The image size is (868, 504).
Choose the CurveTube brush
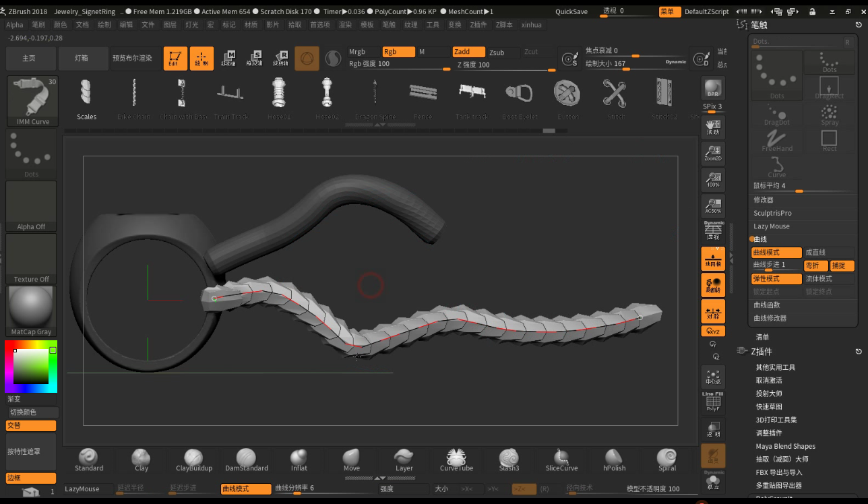point(456,460)
